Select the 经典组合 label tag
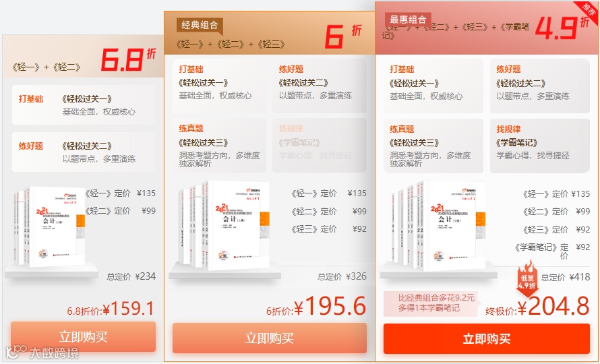 pos(200,25)
